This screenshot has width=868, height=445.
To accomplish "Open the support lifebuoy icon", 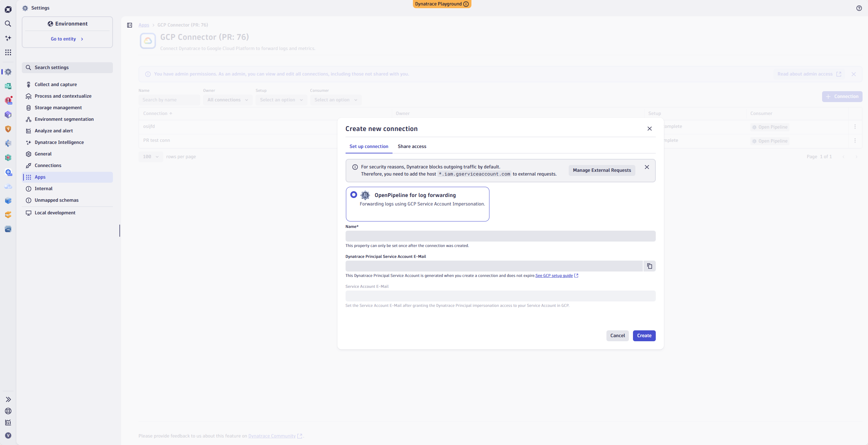I will click(x=8, y=411).
